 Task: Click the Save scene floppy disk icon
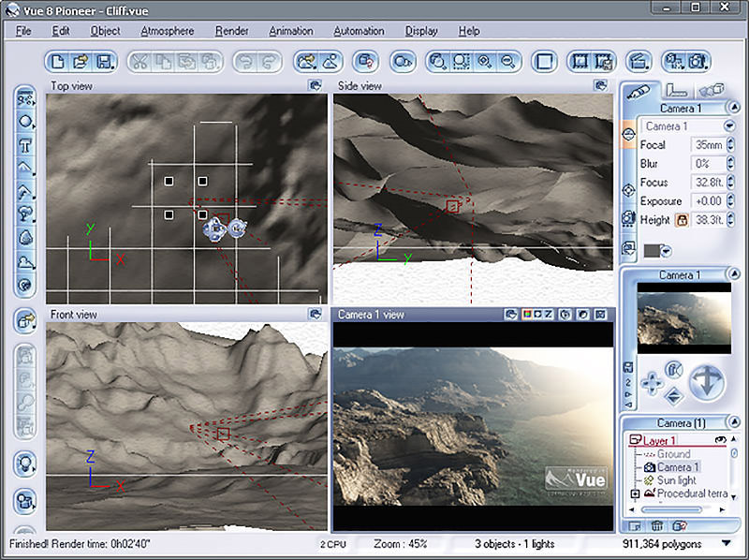[x=103, y=62]
